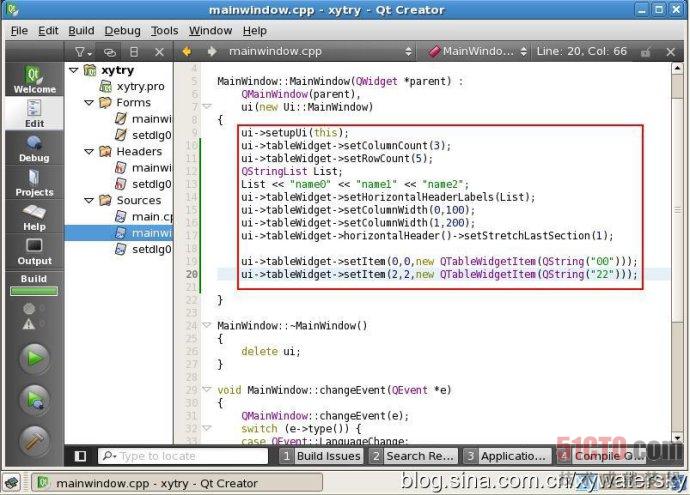Click the green Run button
The height and width of the screenshot is (495, 690).
click(34, 359)
